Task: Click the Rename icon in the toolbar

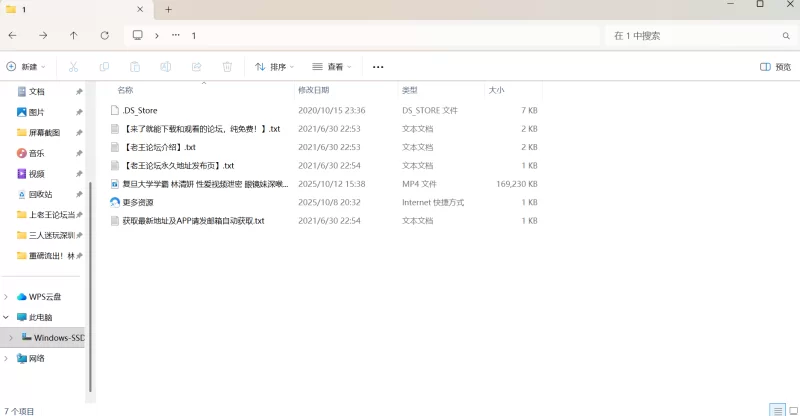Action: coord(166,67)
